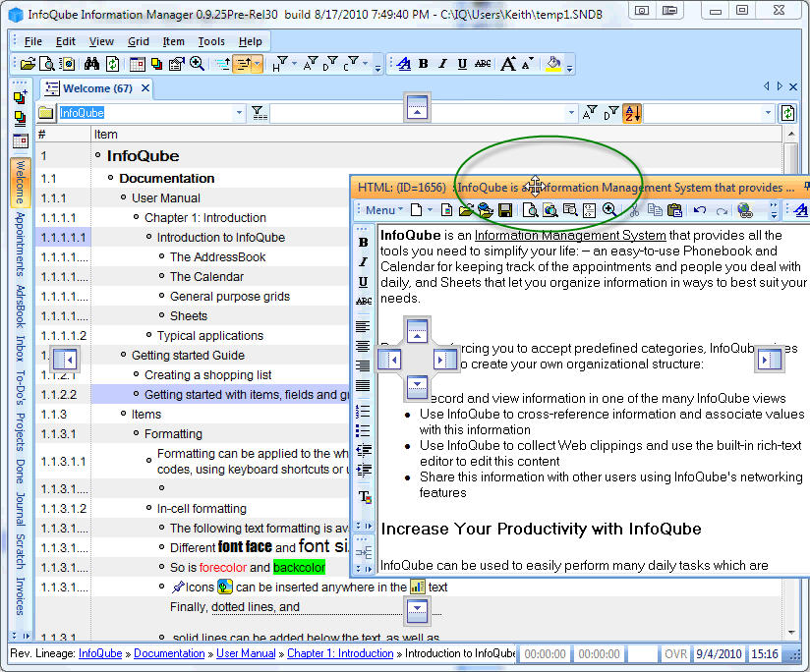Open the filter field dropdown arrow beside the A filter
The height and width of the screenshot is (672, 810).
(571, 113)
